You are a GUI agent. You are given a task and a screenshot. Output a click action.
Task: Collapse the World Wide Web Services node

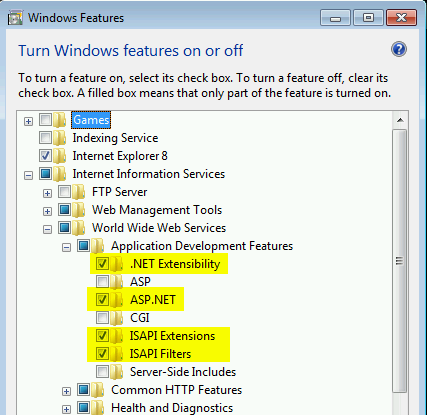(x=48, y=229)
